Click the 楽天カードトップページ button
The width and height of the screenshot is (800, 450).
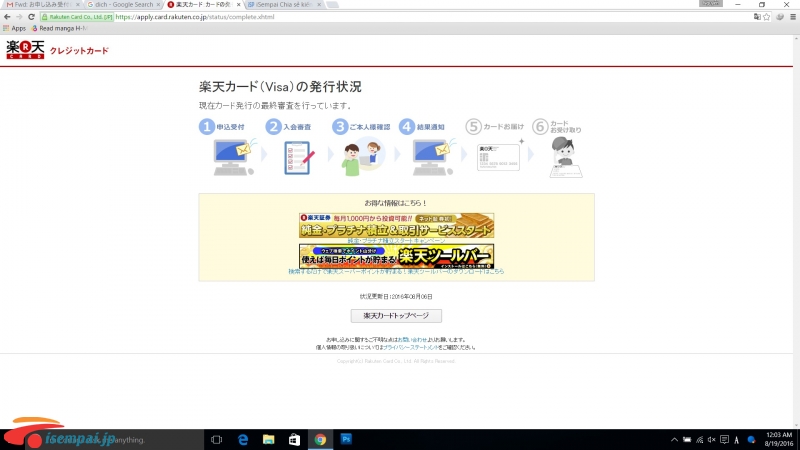(x=396, y=316)
